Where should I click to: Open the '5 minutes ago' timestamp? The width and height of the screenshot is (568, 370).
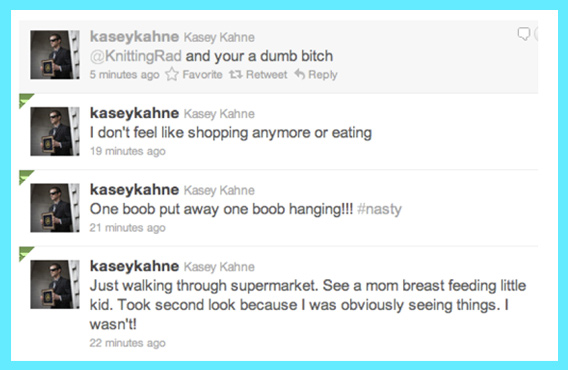125,75
